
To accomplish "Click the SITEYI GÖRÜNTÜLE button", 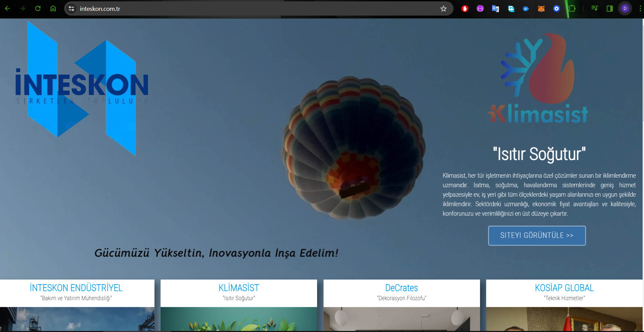I will click(x=537, y=235).
